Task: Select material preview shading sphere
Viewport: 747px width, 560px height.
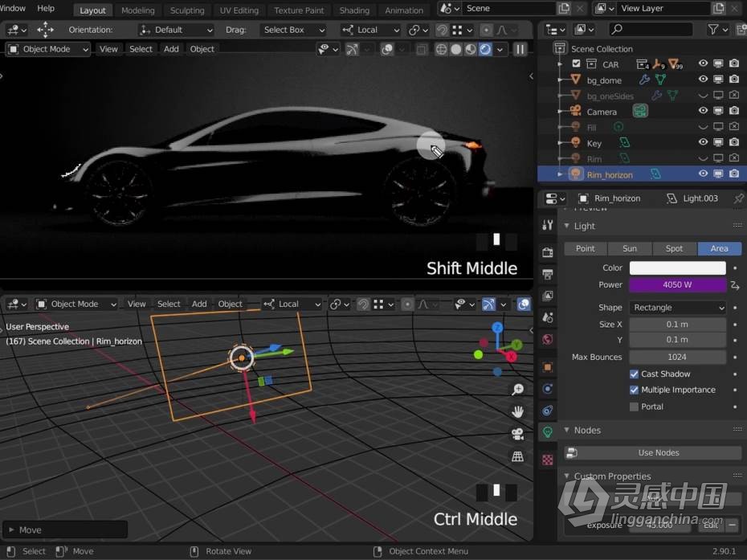Action: click(x=471, y=49)
